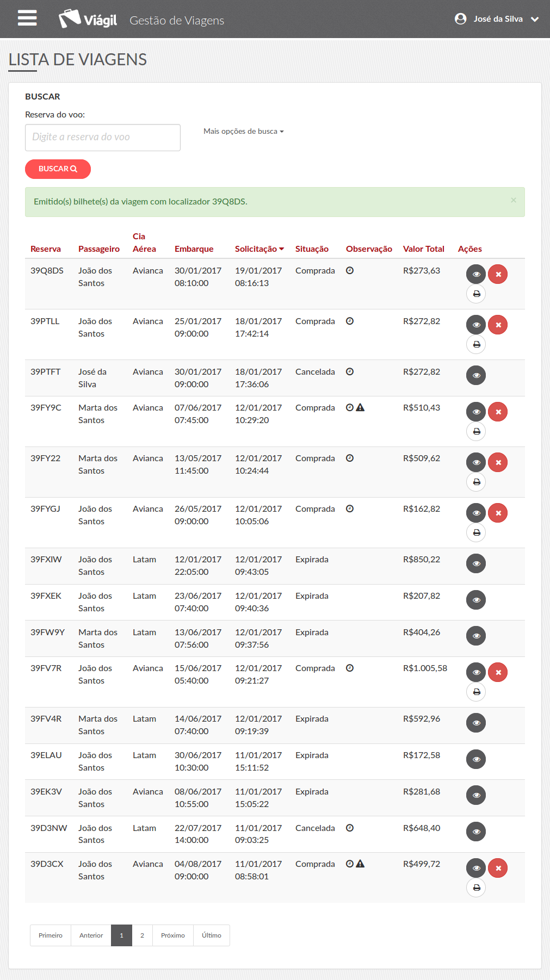This screenshot has height=980, width=550.
Task: Print ticket for reservation 39FY9C
Action: tap(476, 431)
